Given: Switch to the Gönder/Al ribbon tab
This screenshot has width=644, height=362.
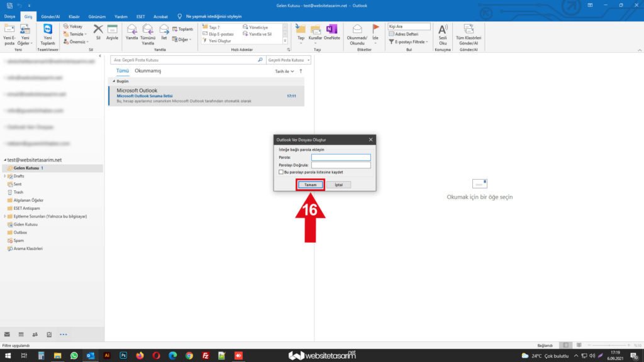Looking at the screenshot, I should (50, 16).
